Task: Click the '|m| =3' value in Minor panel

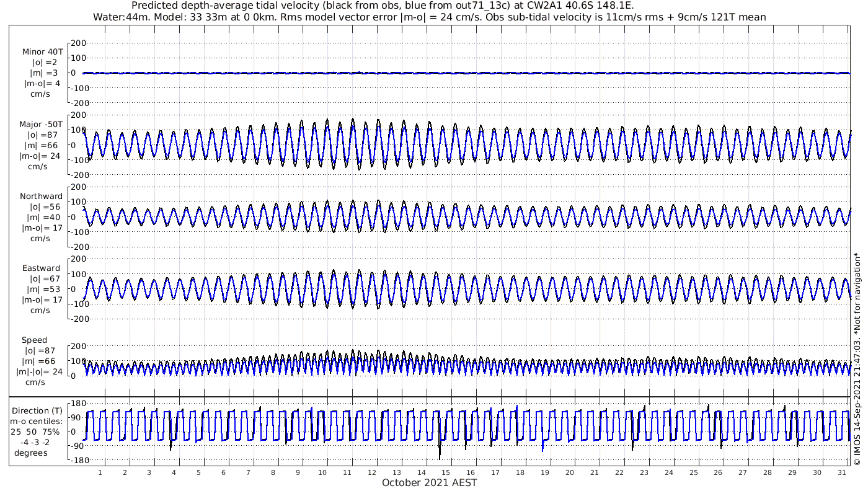Action: tap(43, 73)
